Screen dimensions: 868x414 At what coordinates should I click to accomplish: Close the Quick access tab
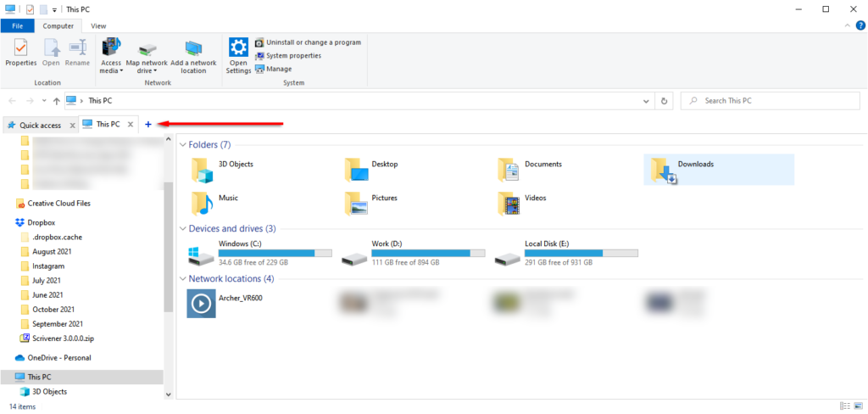72,126
